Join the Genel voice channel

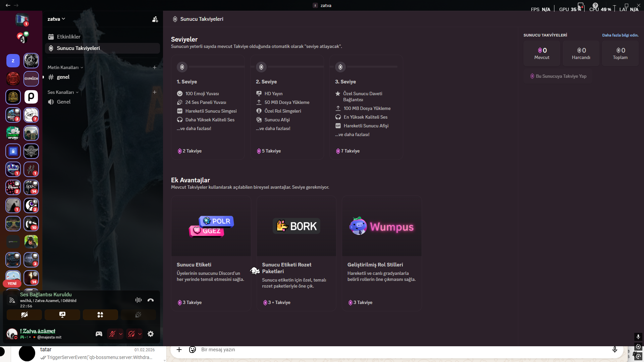[102, 102]
